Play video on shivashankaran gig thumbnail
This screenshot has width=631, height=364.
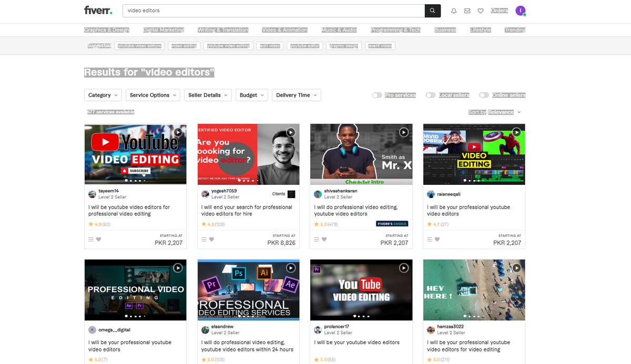point(403,132)
